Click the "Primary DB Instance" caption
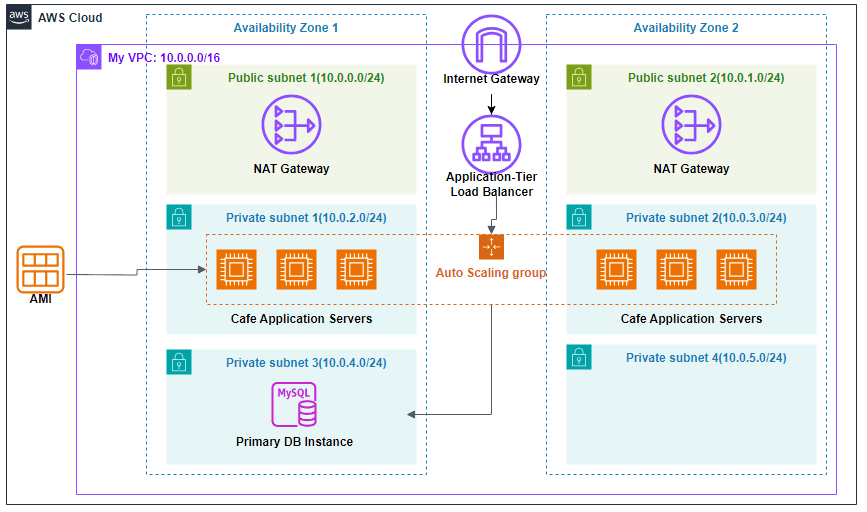Viewport: 867px width, 512px height. (x=294, y=442)
